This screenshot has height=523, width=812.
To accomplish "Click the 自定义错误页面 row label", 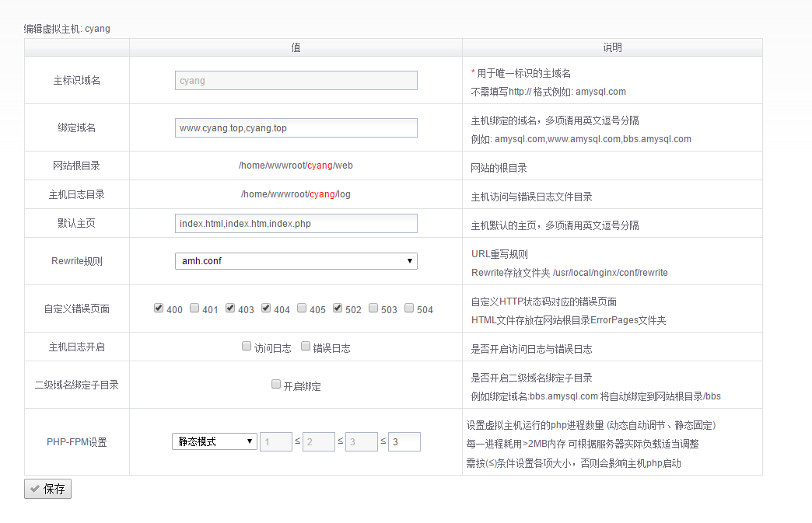I will [x=77, y=309].
